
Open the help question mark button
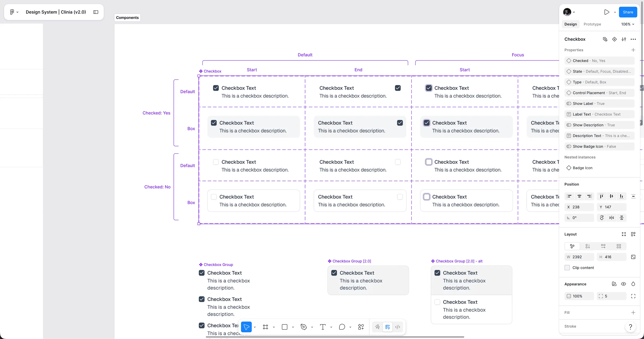click(x=631, y=327)
